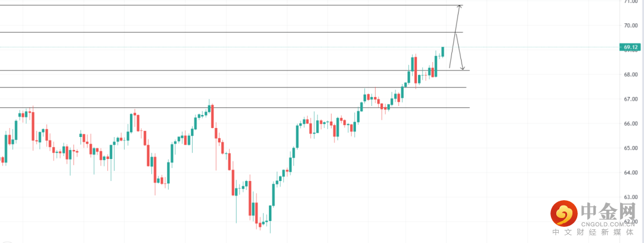The height and width of the screenshot is (243, 644).
Task: Select the topmost horizontal resistance line
Action: coord(239,5)
